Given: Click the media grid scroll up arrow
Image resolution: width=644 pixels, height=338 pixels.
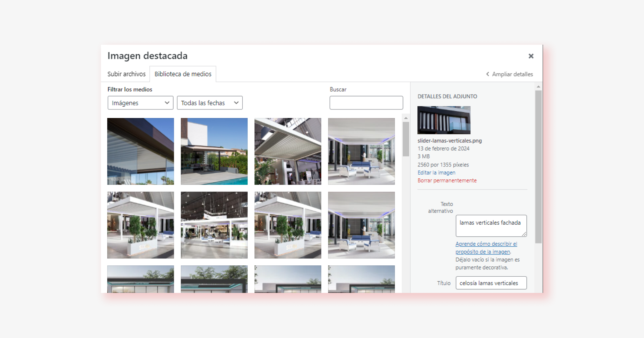Looking at the screenshot, I should [406, 118].
